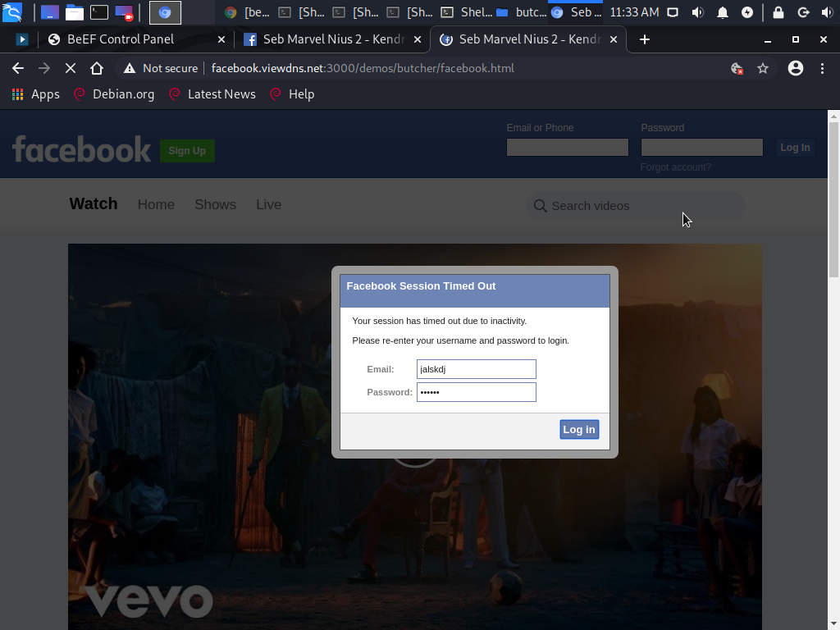The width and height of the screenshot is (840, 630).
Task: Click the scrollbar up arrow
Action: 833,115
